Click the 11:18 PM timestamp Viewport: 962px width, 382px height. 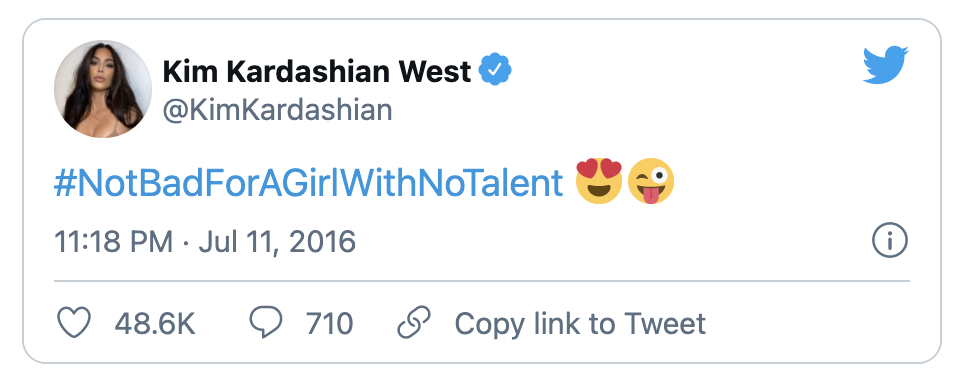pyautogui.click(x=114, y=242)
